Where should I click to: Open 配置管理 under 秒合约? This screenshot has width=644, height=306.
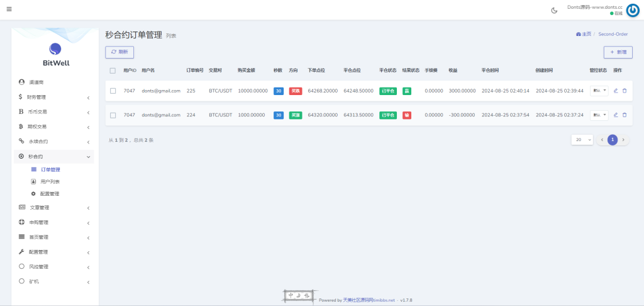click(50, 193)
